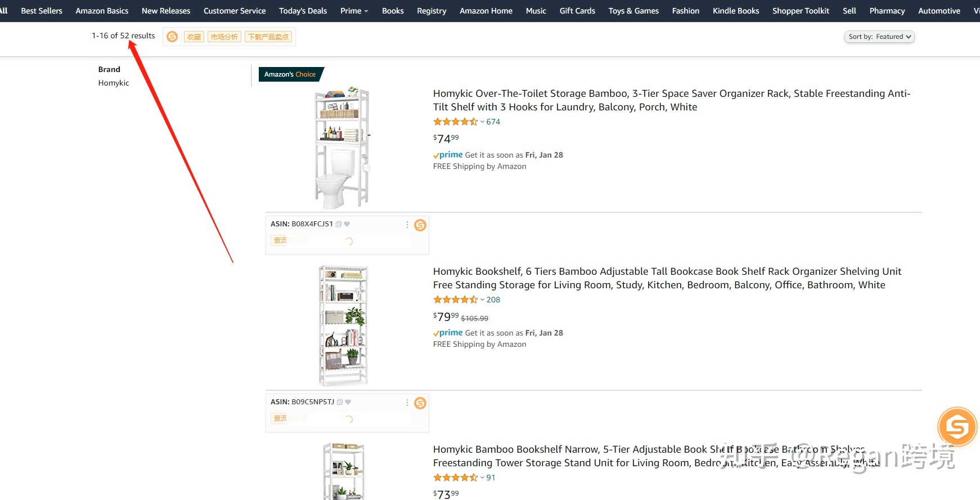Go to Today's Deals in nav bar
Screen dimensions: 980x500
tap(303, 11)
